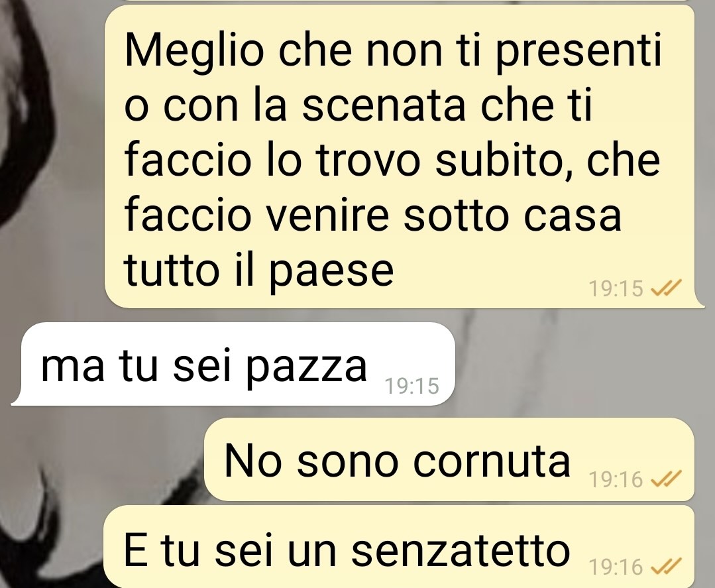Click the word "pazza" in the white bubble

(x=306, y=368)
